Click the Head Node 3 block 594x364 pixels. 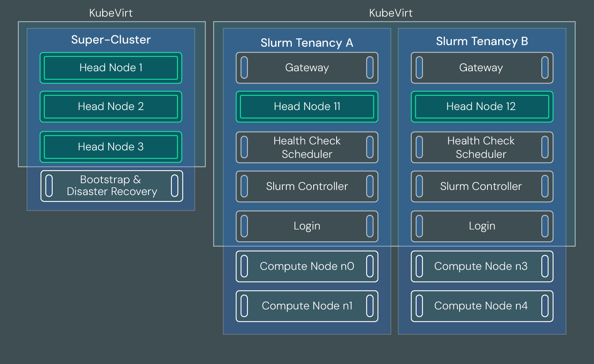click(111, 147)
